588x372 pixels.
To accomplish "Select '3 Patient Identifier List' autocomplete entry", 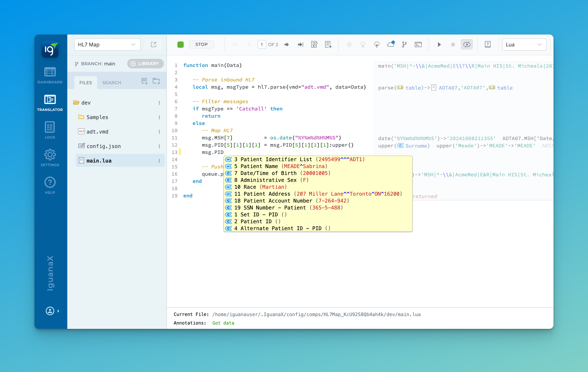I will 318,159.
